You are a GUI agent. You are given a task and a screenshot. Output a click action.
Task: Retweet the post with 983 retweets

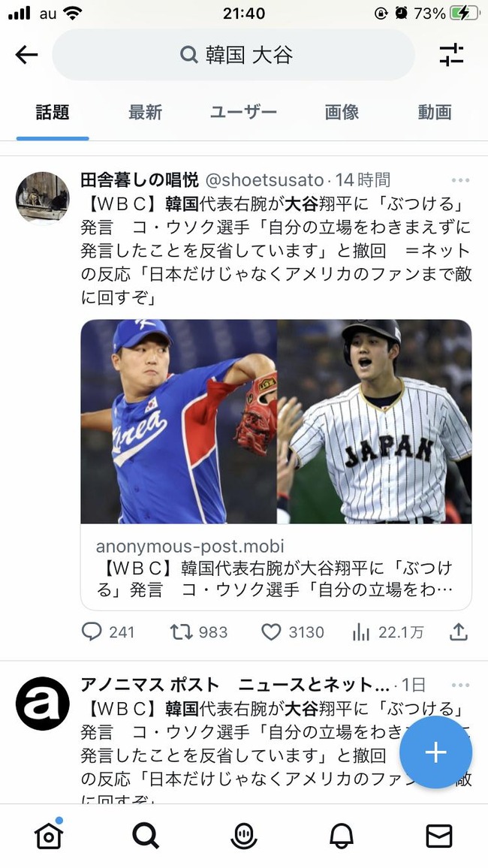[182, 632]
